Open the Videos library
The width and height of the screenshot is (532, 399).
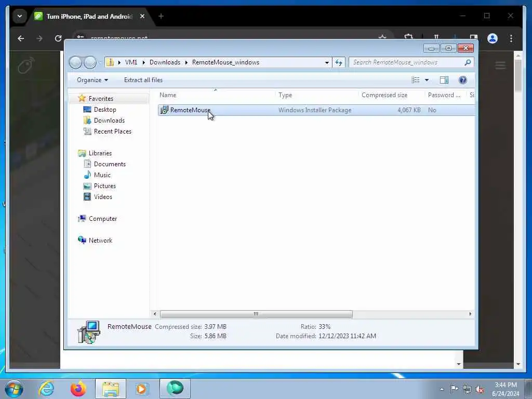click(x=103, y=197)
